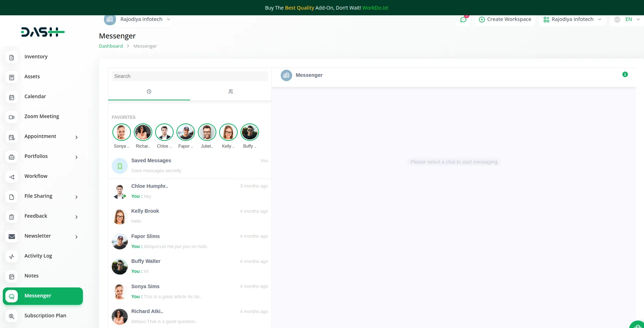Switch to the recent chats clock tab
The image size is (644, 328).
[149, 92]
